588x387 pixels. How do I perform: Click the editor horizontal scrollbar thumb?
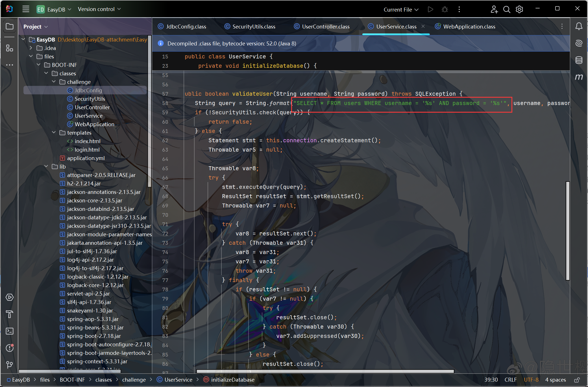tap(325, 371)
